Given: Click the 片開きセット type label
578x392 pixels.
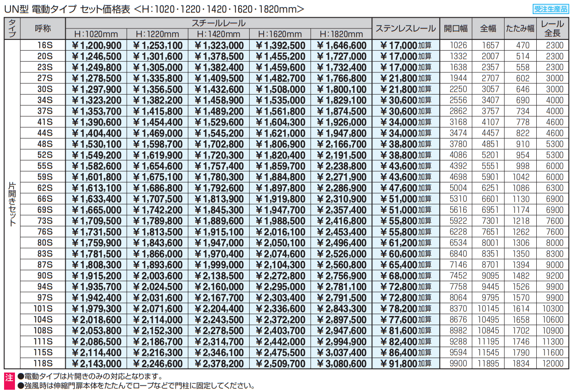Looking at the screenshot, I should [x=12, y=204].
